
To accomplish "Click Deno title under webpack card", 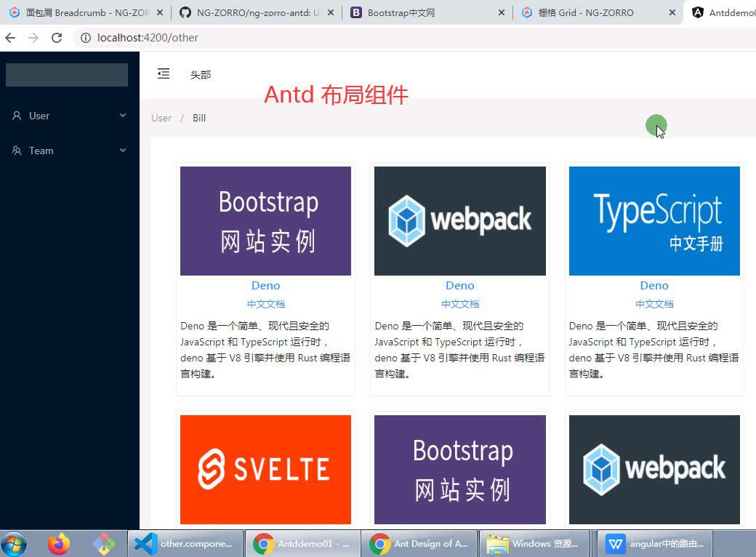I will coord(460,286).
